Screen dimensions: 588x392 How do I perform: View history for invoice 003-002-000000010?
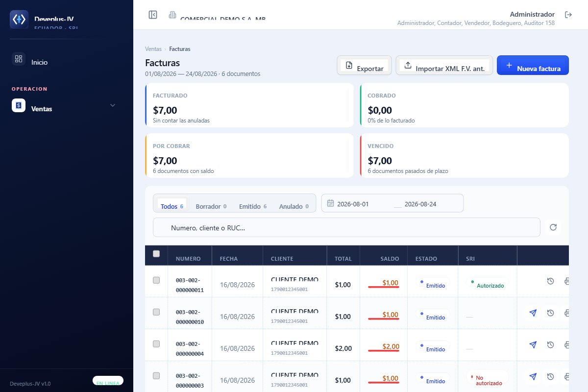click(x=550, y=313)
